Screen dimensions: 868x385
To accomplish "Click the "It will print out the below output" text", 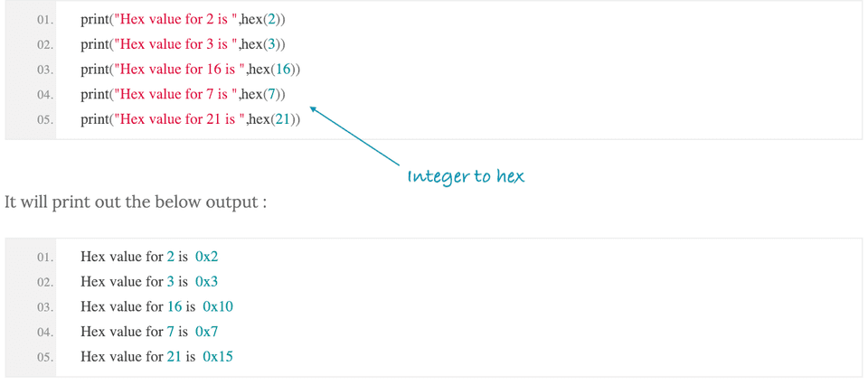I will click(x=136, y=201).
